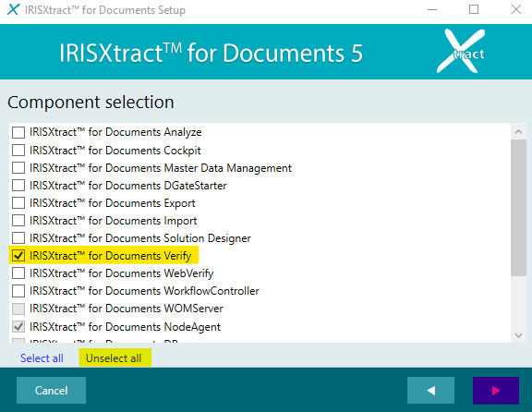532x412 pixels.
Task: Select the DGateStarter component checkbox
Action: tap(18, 186)
